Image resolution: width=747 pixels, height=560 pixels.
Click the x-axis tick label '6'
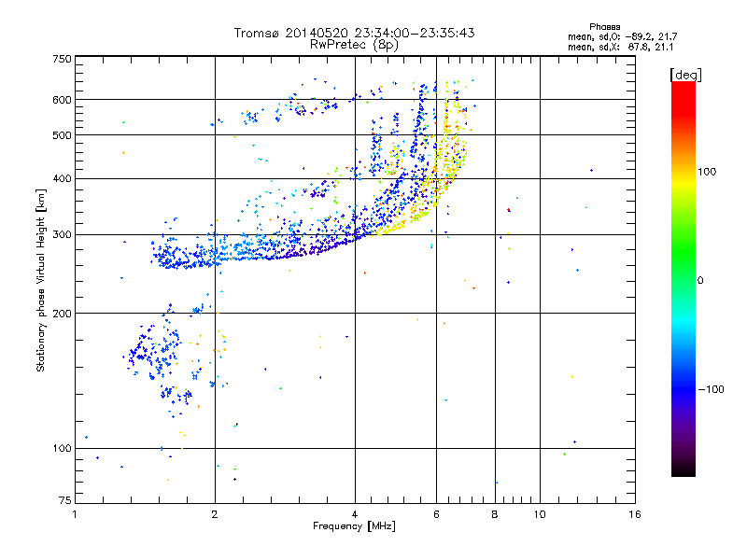[x=436, y=514]
